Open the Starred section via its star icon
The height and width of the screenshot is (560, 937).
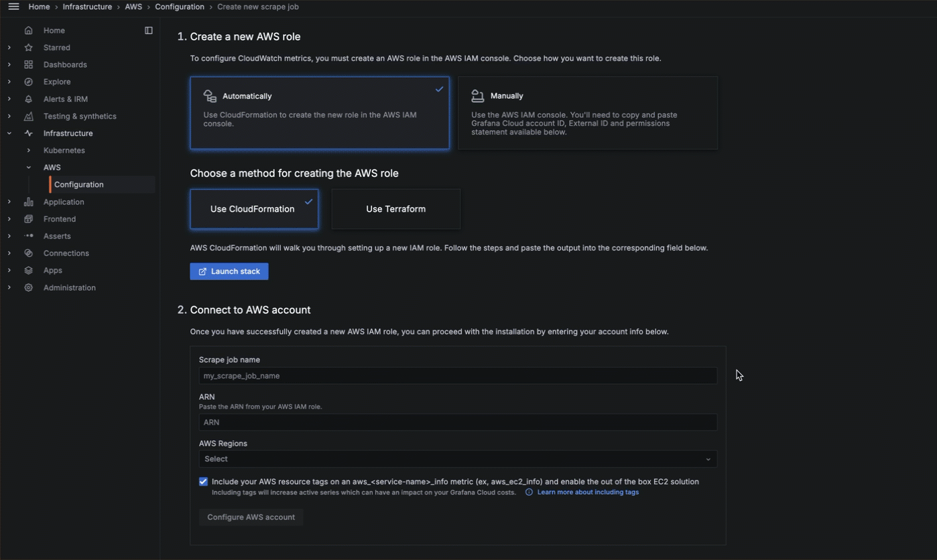pyautogui.click(x=28, y=48)
